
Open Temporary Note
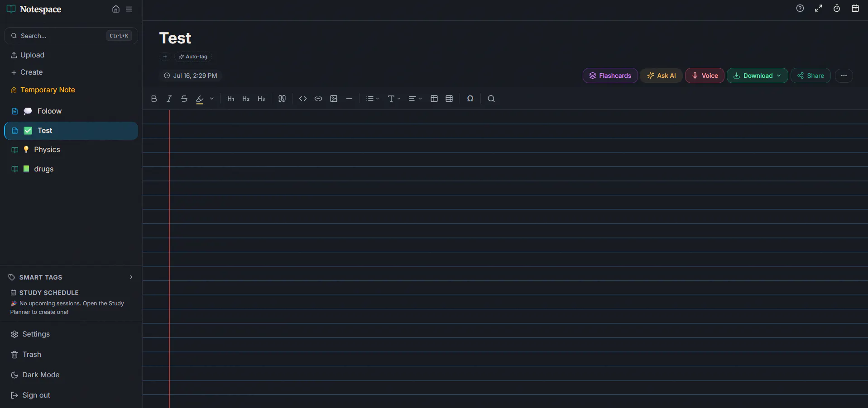pyautogui.click(x=43, y=90)
